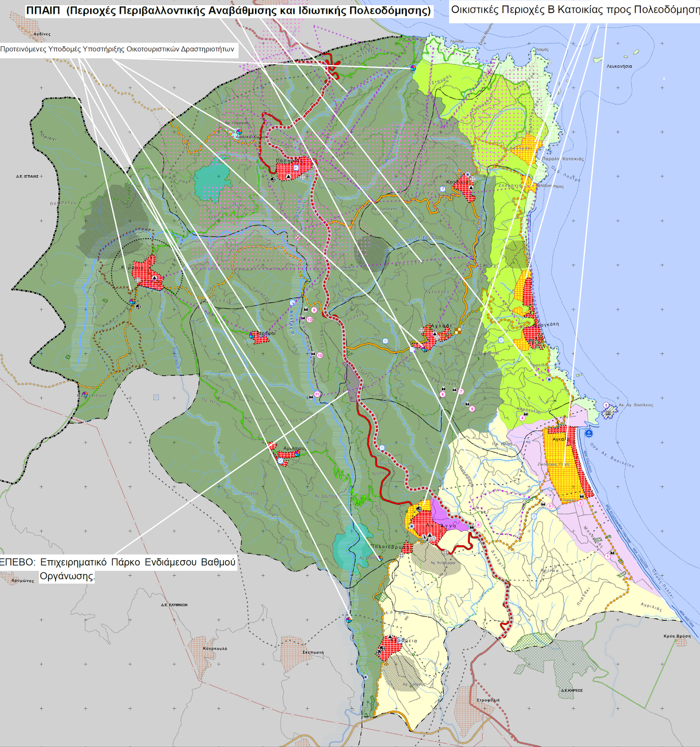Click the Αγδίνες label

coord(42,34)
